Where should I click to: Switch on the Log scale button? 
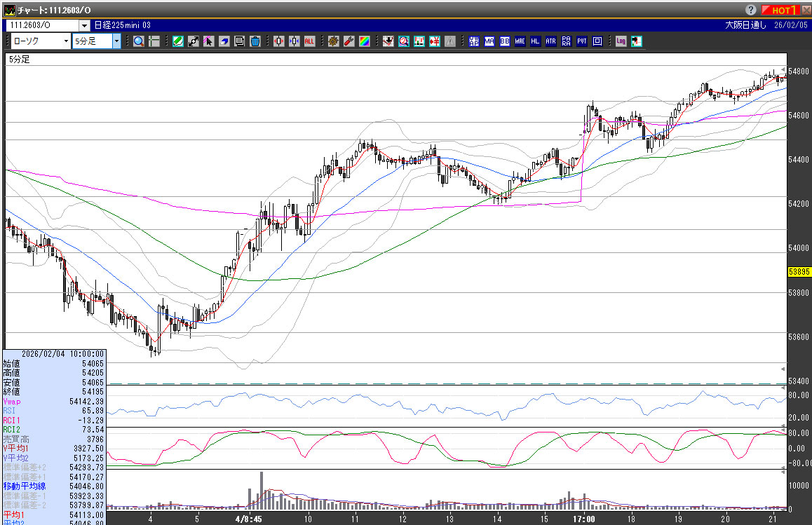[x=621, y=41]
